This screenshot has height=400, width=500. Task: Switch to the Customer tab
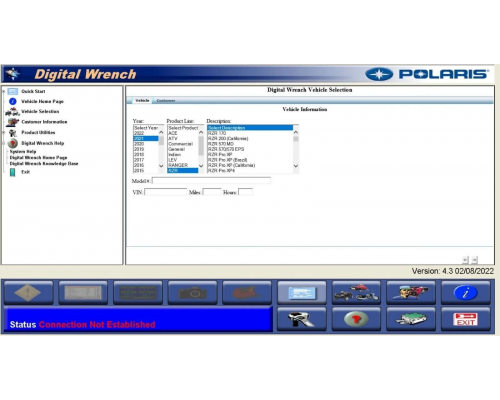point(166,101)
